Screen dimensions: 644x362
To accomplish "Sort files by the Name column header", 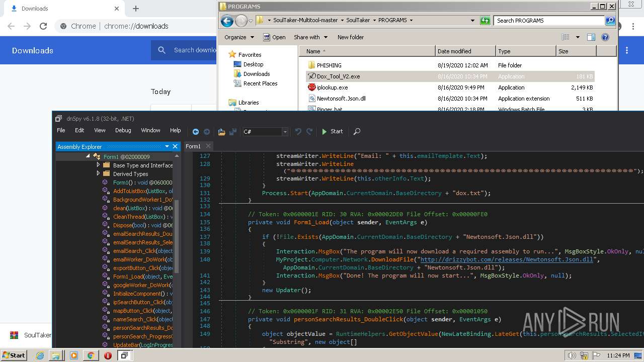I will [367, 51].
